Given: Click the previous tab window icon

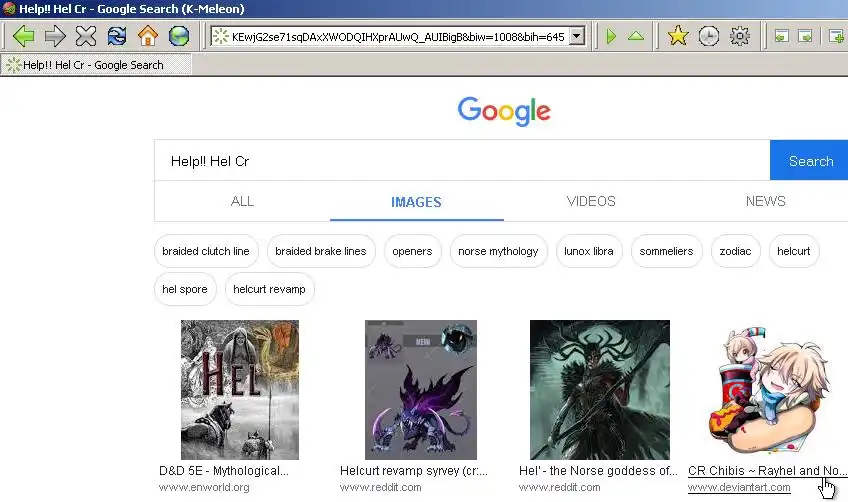Looking at the screenshot, I should click(x=781, y=36).
